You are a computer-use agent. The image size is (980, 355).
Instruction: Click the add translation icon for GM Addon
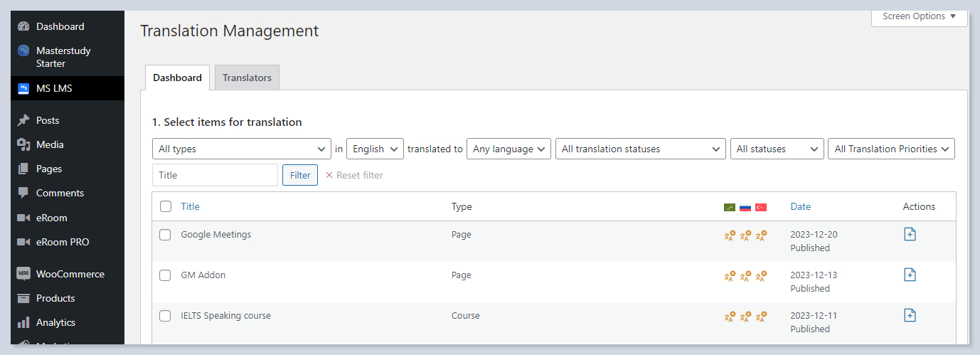910,275
